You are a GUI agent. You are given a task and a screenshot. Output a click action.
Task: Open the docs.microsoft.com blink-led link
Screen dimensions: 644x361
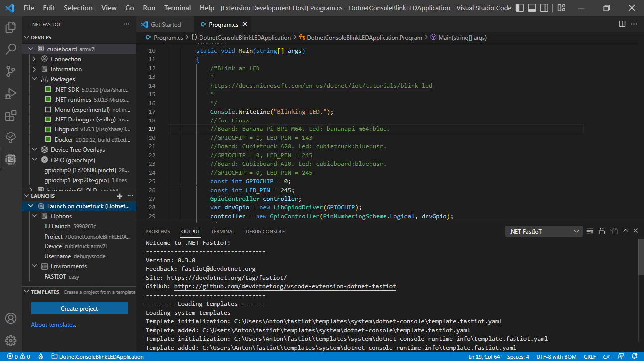(x=321, y=86)
